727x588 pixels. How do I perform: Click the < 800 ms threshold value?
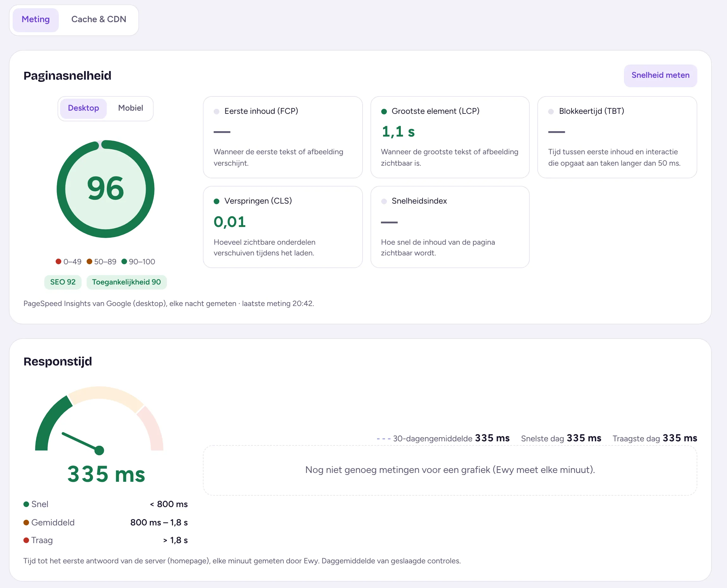click(x=168, y=504)
